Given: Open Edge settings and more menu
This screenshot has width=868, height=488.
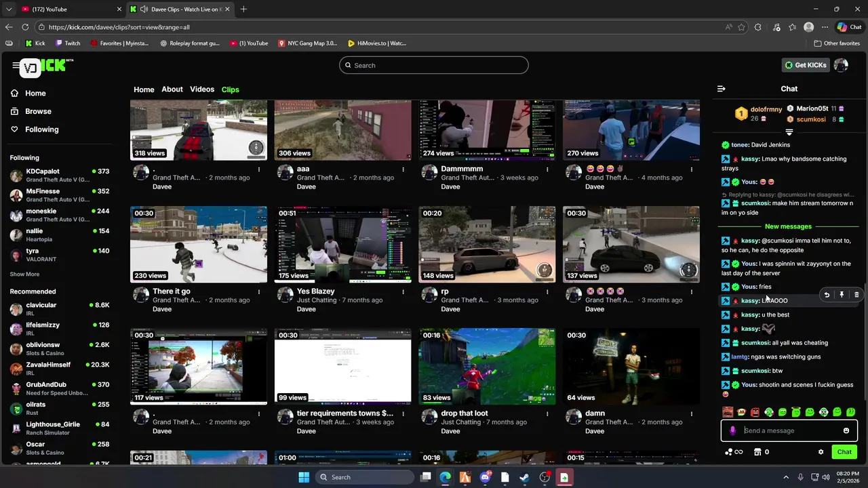Looking at the screenshot, I should 825,27.
